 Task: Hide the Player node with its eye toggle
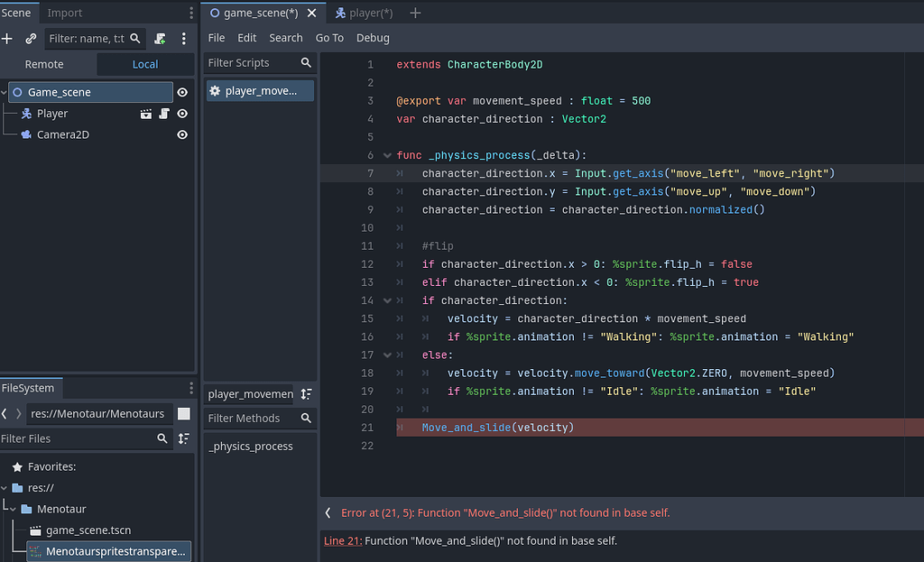[182, 113]
